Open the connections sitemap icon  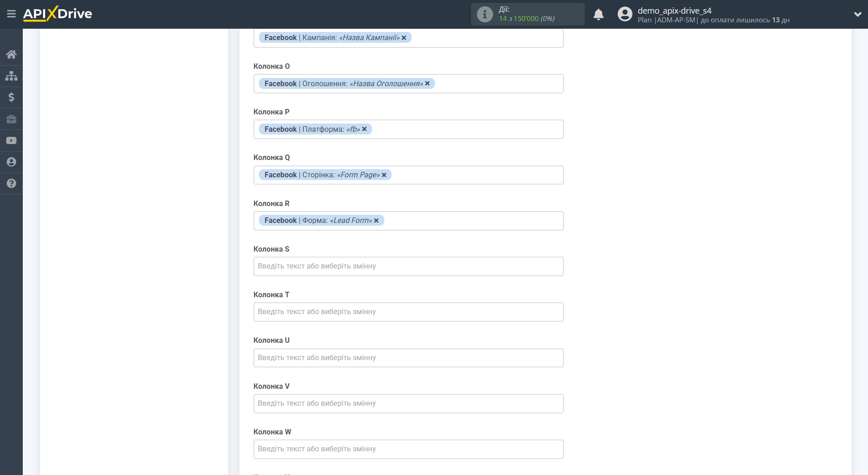pyautogui.click(x=11, y=76)
